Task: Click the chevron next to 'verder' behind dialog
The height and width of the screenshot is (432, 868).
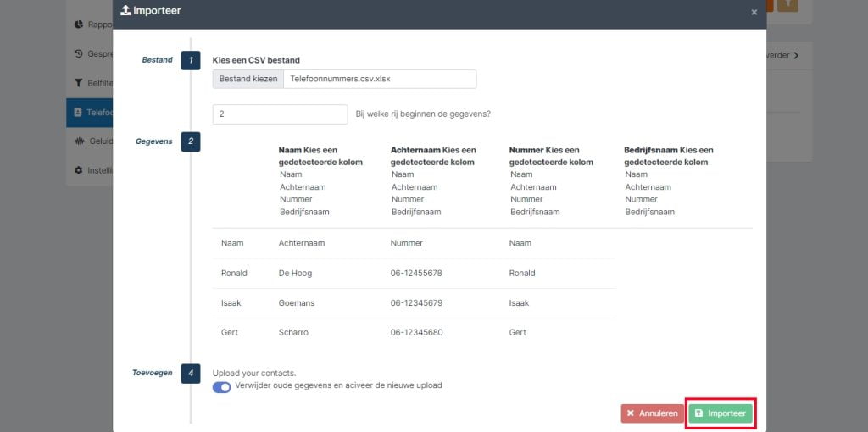Action: coord(795,55)
